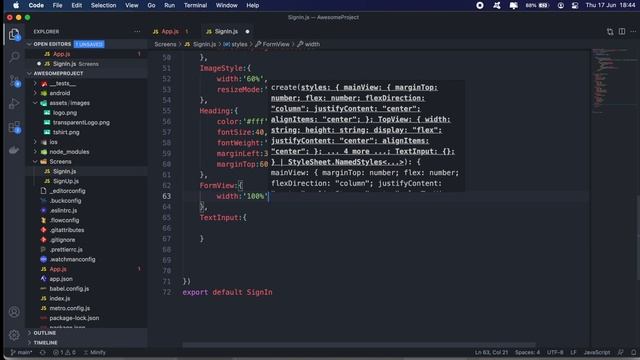Click the Minify status bar item

click(94, 352)
